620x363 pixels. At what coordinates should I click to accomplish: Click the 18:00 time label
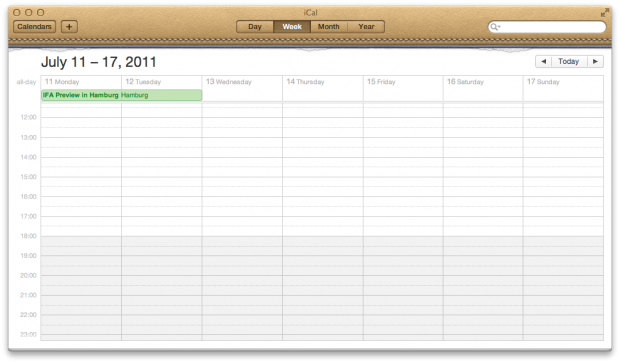(x=28, y=236)
